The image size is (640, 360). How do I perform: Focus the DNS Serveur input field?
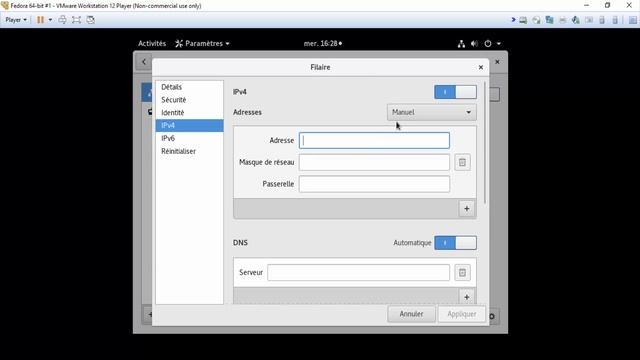(358, 273)
